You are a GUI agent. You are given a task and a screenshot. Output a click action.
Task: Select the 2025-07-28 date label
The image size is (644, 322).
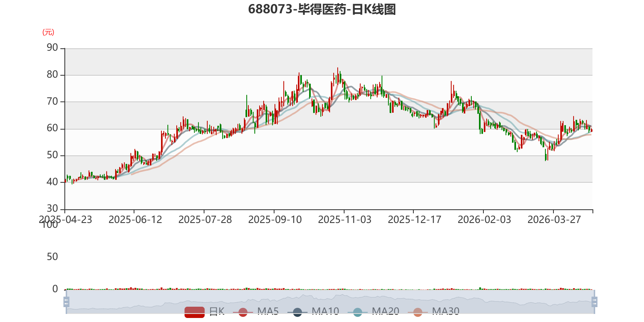(x=205, y=220)
